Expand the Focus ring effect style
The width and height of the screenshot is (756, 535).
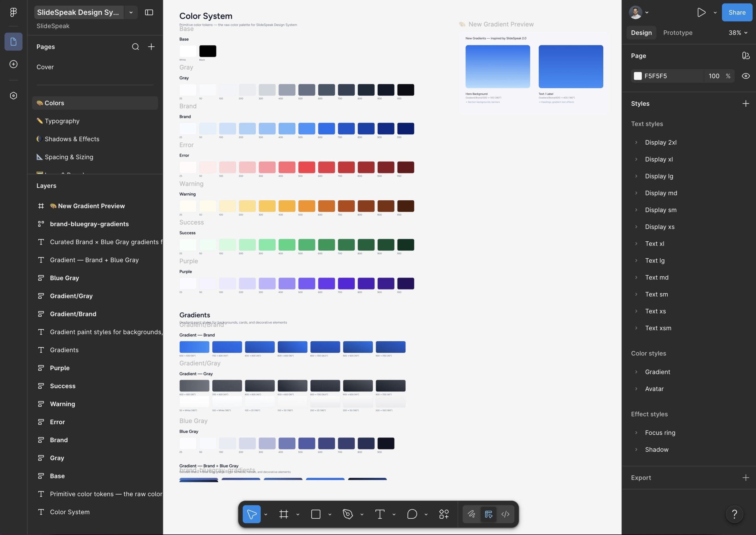pos(636,432)
